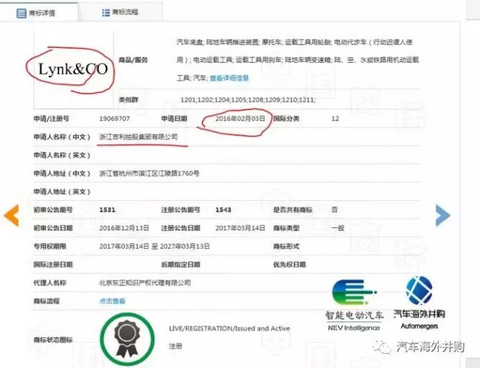Click the application number 19069707

[115, 119]
